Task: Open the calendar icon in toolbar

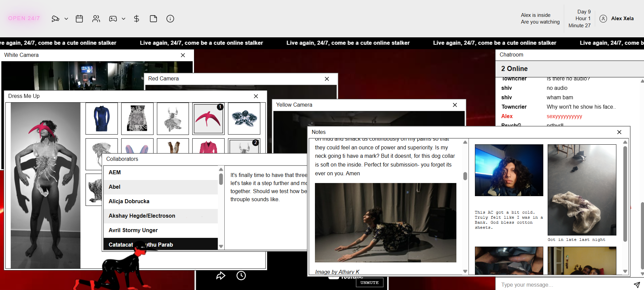Action: pyautogui.click(x=79, y=19)
